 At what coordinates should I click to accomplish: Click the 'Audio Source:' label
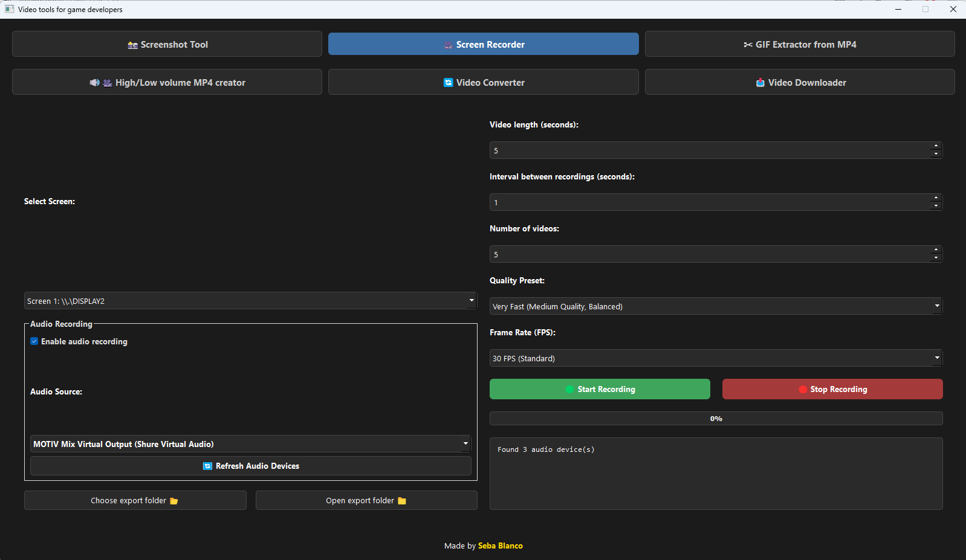[56, 391]
